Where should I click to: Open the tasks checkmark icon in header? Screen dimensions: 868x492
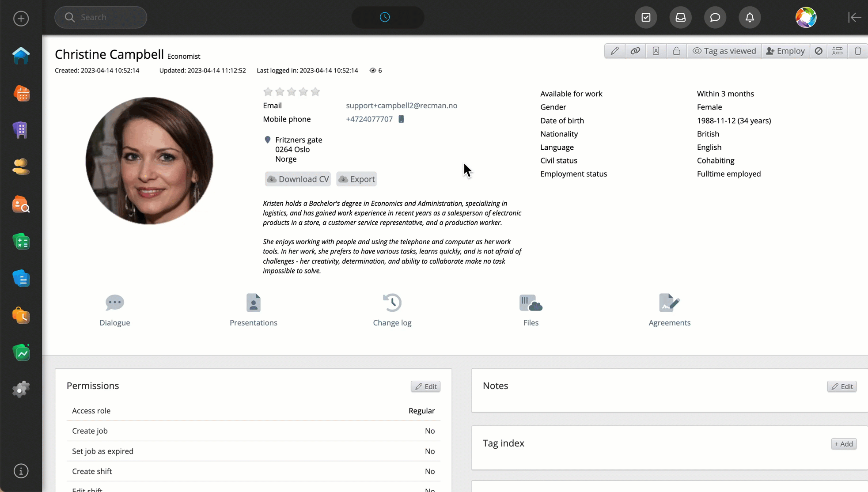[646, 17]
